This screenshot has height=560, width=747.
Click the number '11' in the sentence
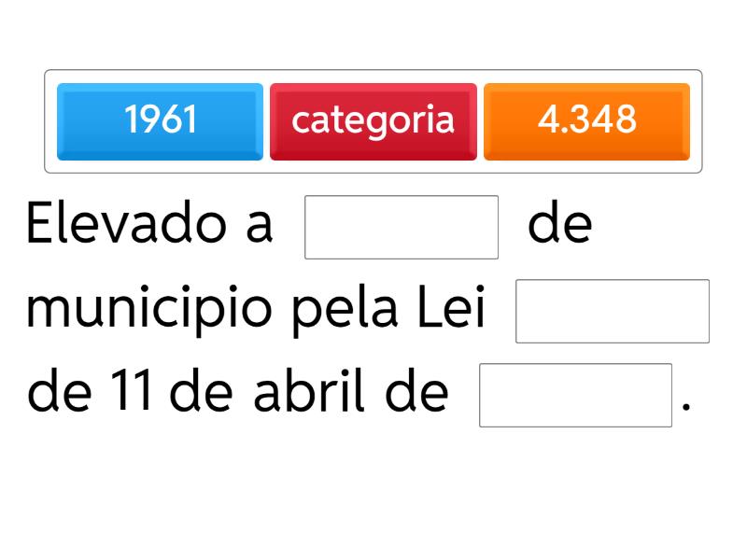[131, 393]
